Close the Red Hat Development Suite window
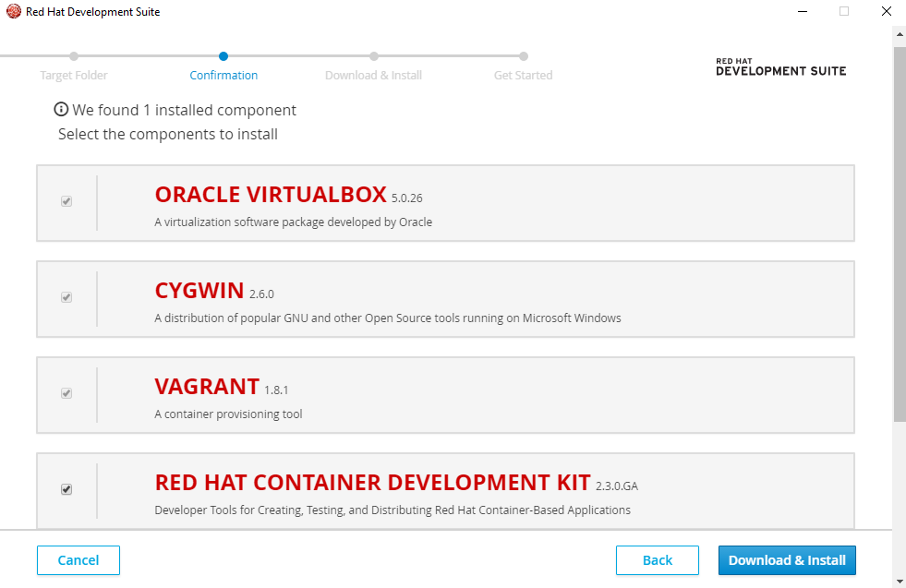Image resolution: width=906 pixels, height=588 pixels. pos(887,12)
